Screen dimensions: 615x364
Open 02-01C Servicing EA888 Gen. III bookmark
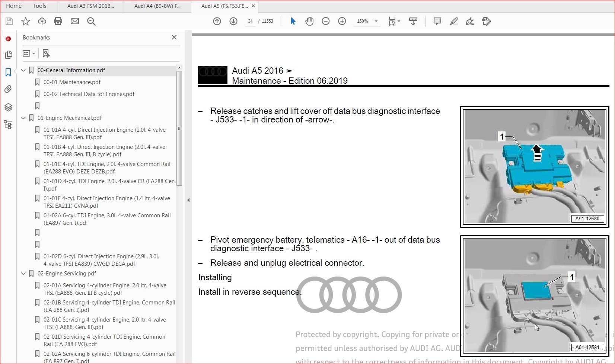coord(105,323)
